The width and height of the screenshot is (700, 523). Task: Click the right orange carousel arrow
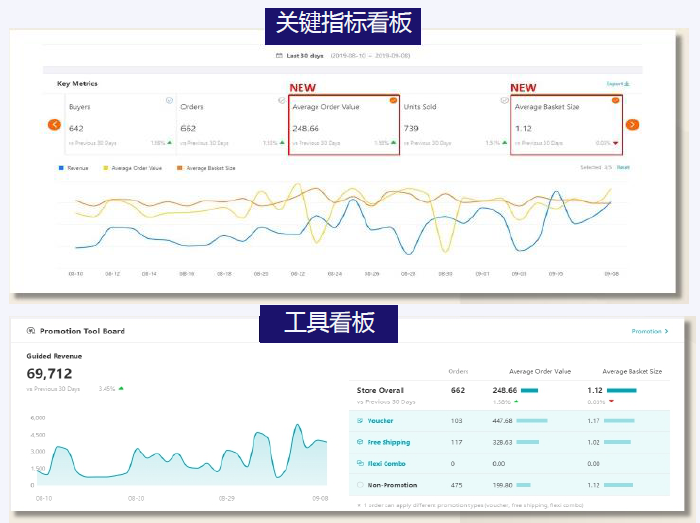pos(632,125)
